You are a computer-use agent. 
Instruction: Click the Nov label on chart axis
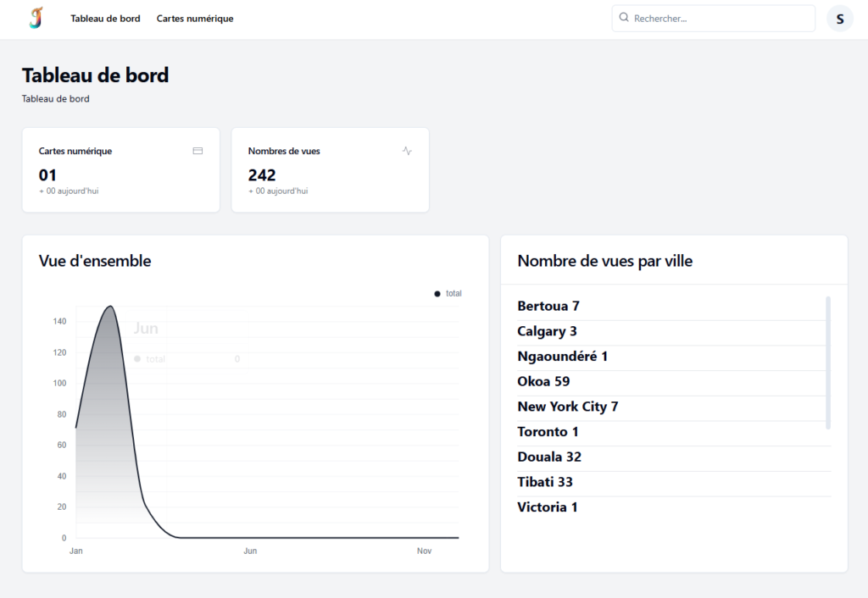424,551
